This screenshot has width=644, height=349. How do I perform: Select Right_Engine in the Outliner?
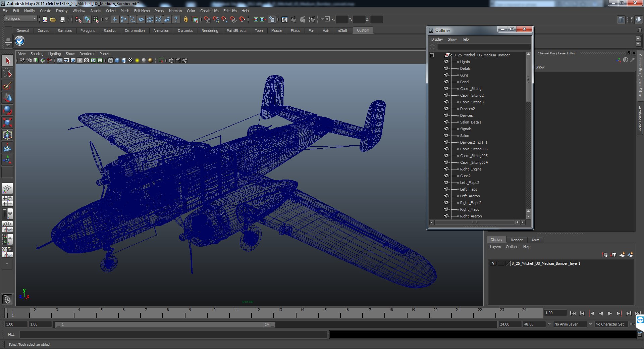pyautogui.click(x=471, y=169)
